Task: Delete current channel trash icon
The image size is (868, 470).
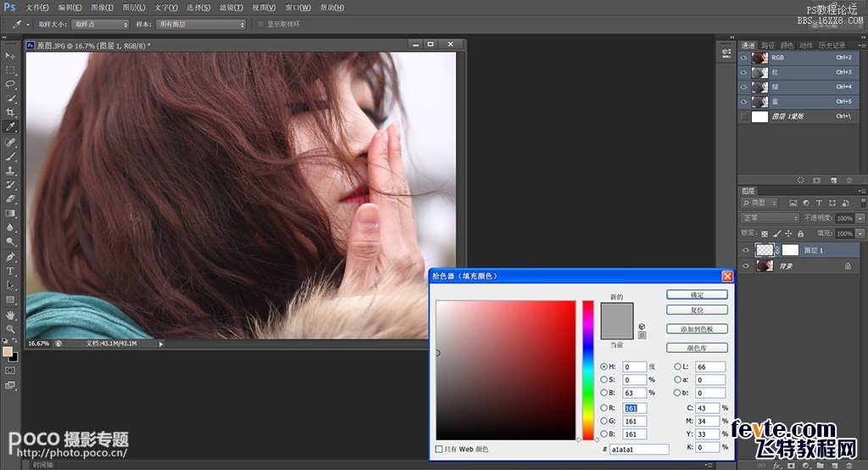Action: tap(849, 180)
